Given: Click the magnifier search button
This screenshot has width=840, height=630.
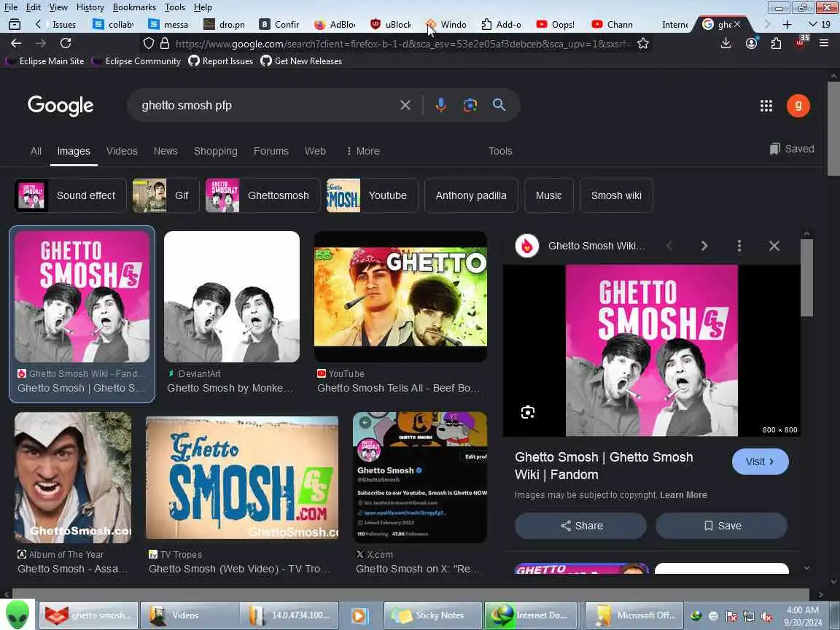Looking at the screenshot, I should pos(499,105).
